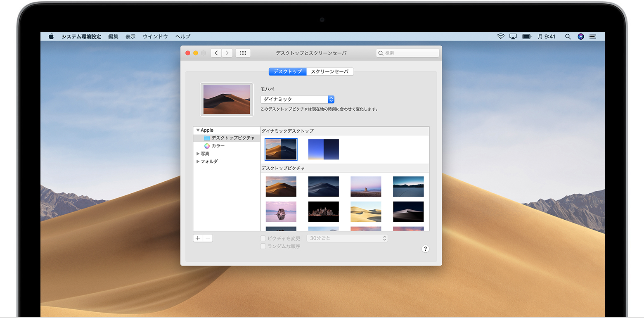
Task: Click the color wheel icon beside カラー
Action: (207, 146)
